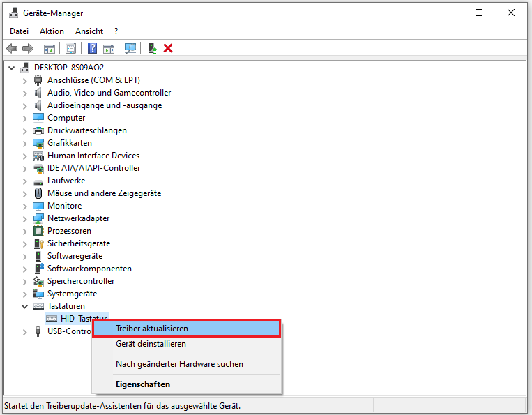The height and width of the screenshot is (415, 532).
Task: Toggle the console tree pane toolbar icon
Action: click(x=50, y=49)
